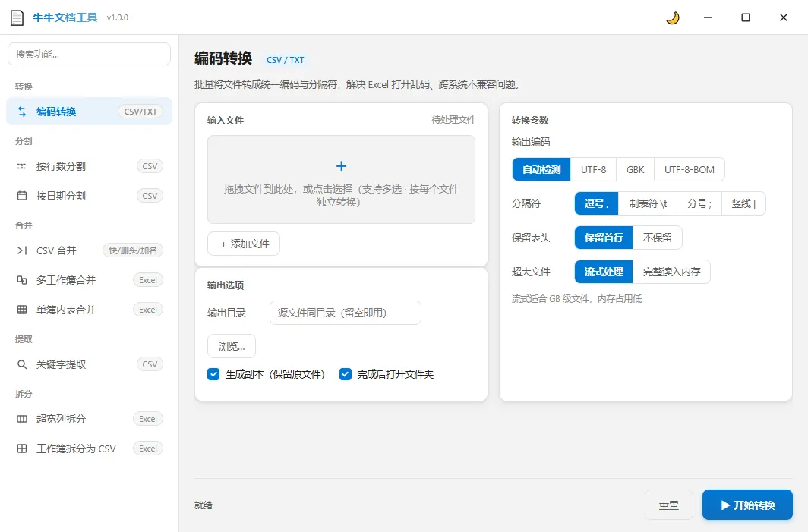This screenshot has height=532, width=808.
Task: Click the 编码转换 swap arrows icon
Action: (x=21, y=112)
